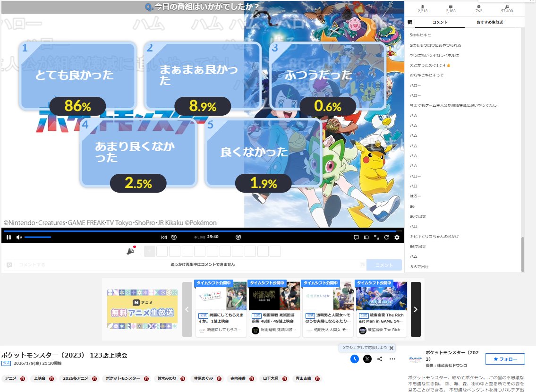This screenshot has width=536, height=392.
Task: Reload the player stream
Action: (386, 237)
